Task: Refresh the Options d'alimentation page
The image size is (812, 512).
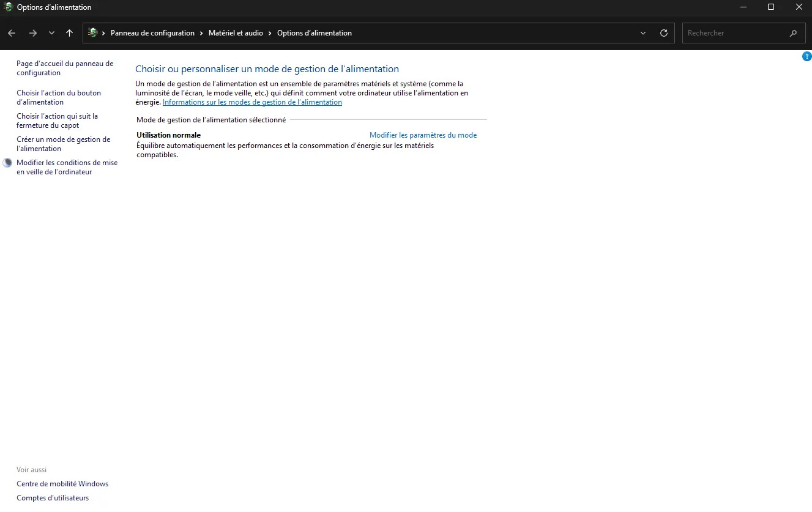Action: 663,33
